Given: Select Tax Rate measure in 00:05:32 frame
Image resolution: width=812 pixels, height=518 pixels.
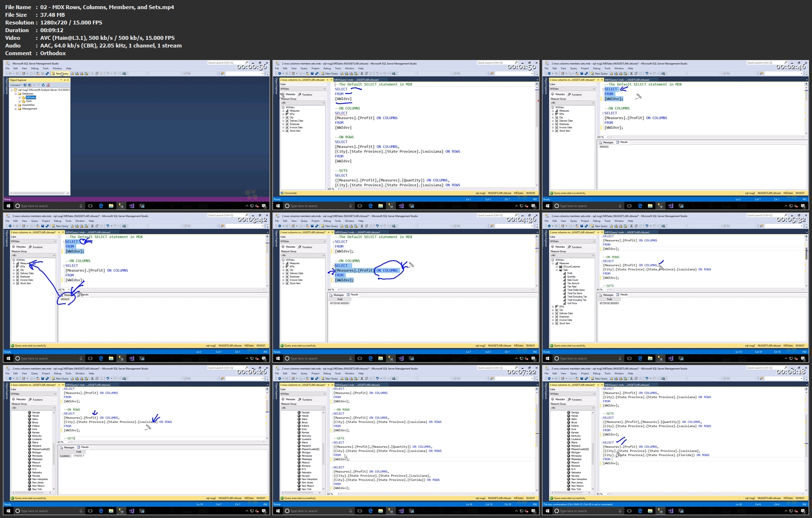Looking at the screenshot, I should (x=572, y=287).
